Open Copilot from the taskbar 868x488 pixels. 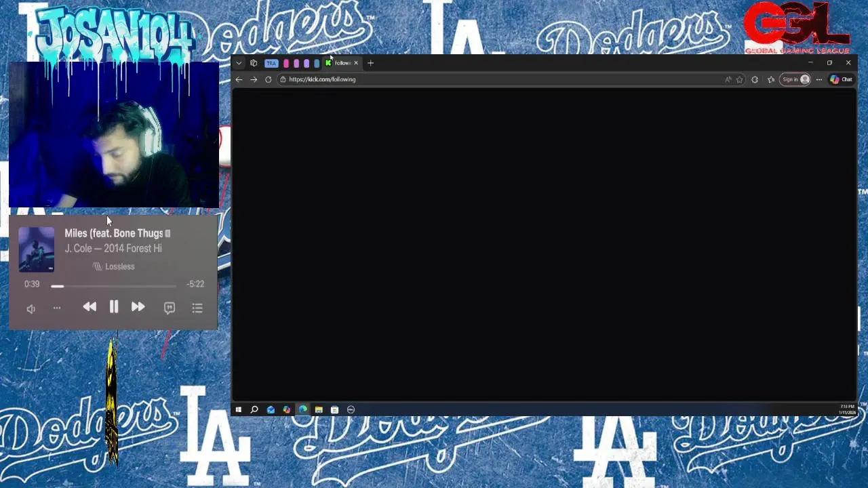pyautogui.click(x=286, y=409)
